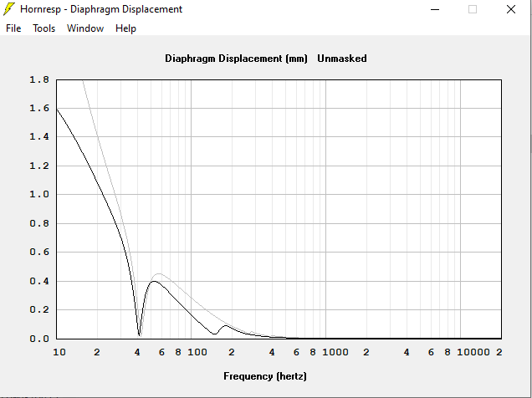Click the grey curve peak above 0.4 mm

(158, 273)
